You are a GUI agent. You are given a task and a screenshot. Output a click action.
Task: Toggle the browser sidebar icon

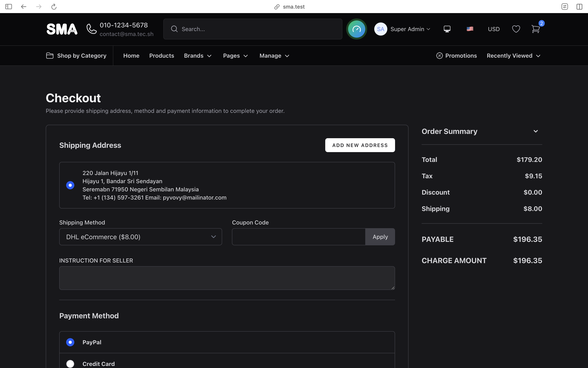pyautogui.click(x=9, y=7)
